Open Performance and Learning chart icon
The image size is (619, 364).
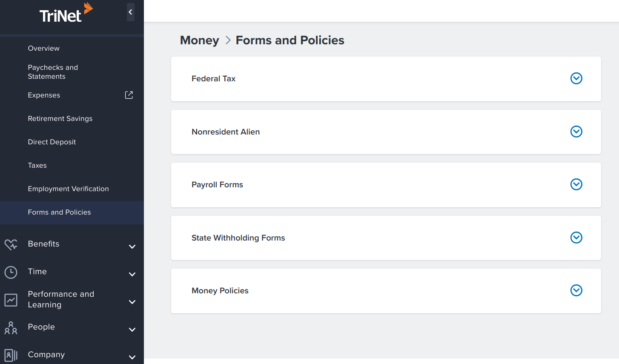click(11, 300)
